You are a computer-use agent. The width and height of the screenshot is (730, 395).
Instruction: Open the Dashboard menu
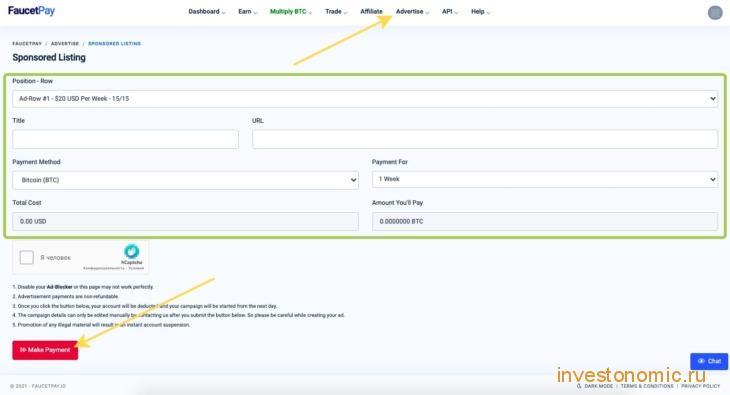point(207,12)
